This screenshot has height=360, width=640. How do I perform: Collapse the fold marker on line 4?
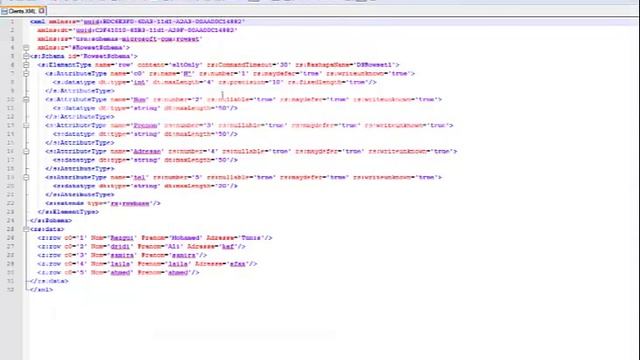(26, 48)
